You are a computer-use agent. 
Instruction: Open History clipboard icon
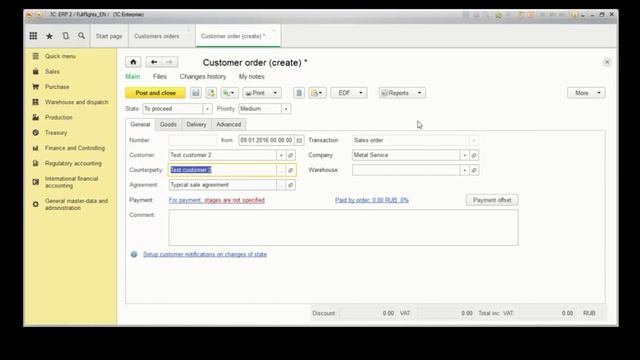pyautogui.click(x=65, y=36)
